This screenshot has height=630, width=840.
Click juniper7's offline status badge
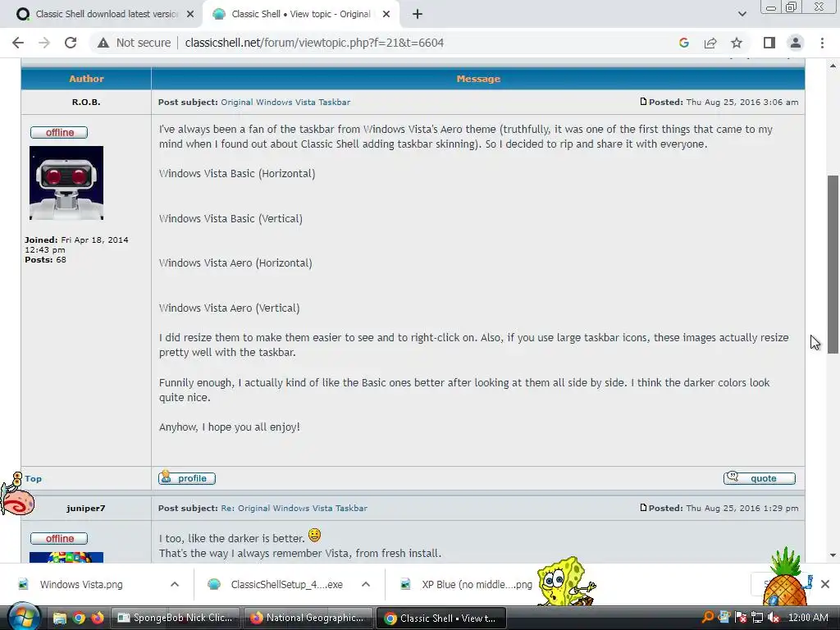click(x=59, y=538)
